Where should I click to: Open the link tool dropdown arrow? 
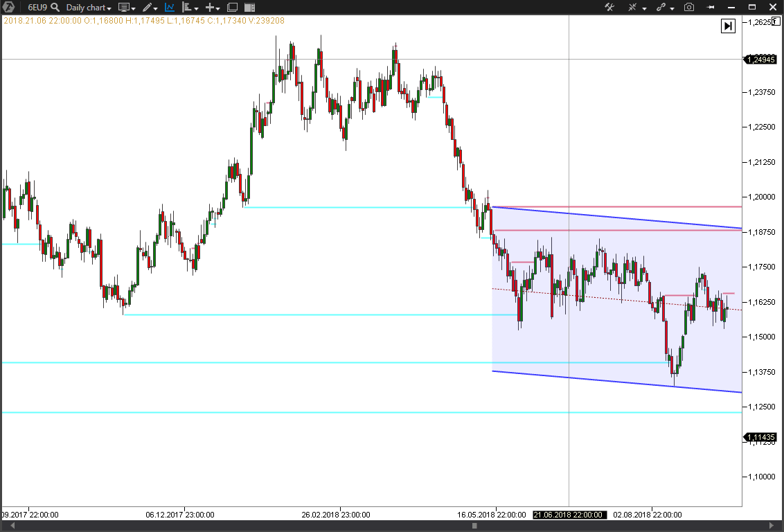[672, 8]
